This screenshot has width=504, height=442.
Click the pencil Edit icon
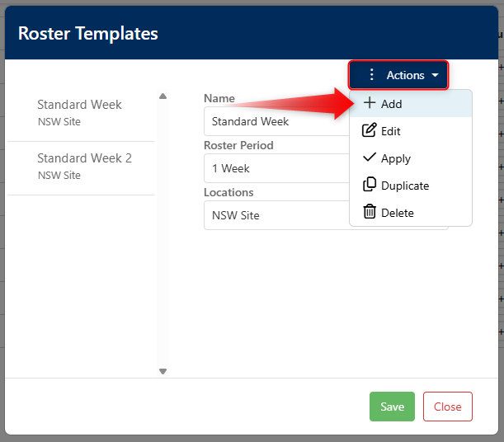point(370,131)
